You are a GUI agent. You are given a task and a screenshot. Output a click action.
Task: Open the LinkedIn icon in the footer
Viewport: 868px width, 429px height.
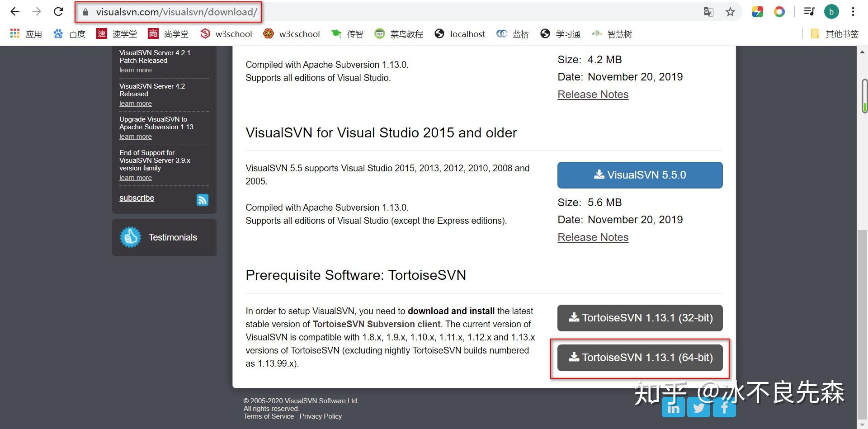point(673,407)
